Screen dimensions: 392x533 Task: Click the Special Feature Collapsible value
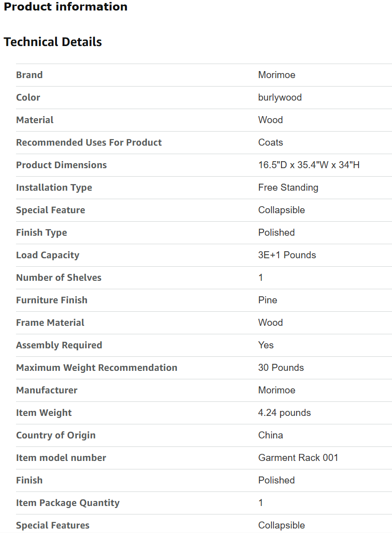pyautogui.click(x=281, y=210)
